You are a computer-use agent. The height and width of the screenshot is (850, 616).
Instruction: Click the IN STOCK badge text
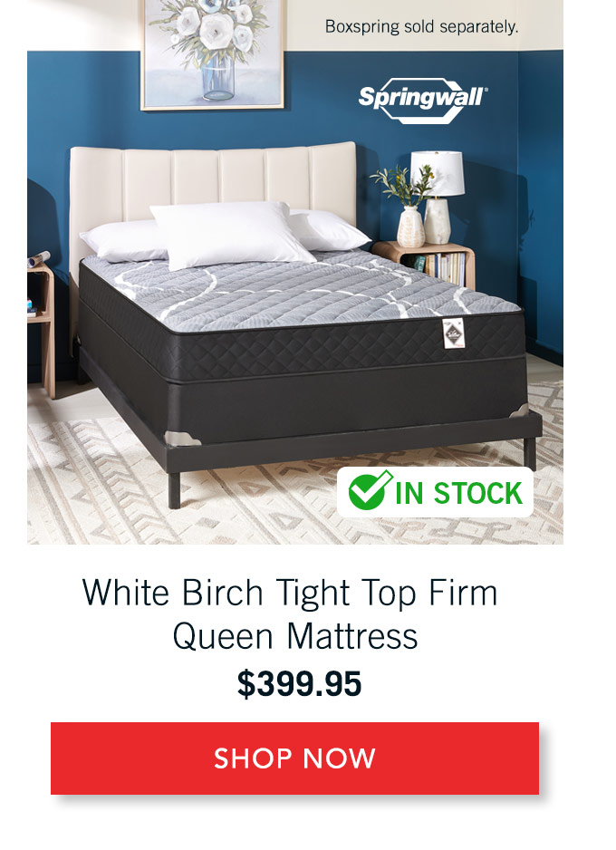(x=458, y=493)
